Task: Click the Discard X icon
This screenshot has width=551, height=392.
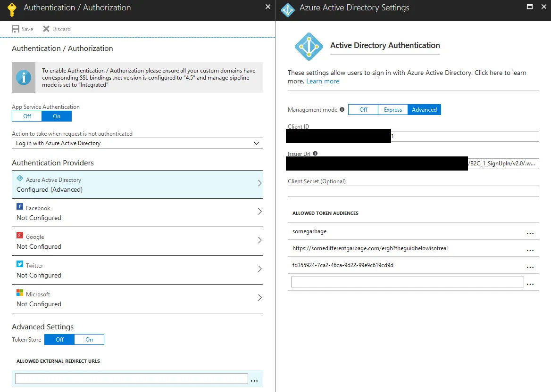Action: 46,29
